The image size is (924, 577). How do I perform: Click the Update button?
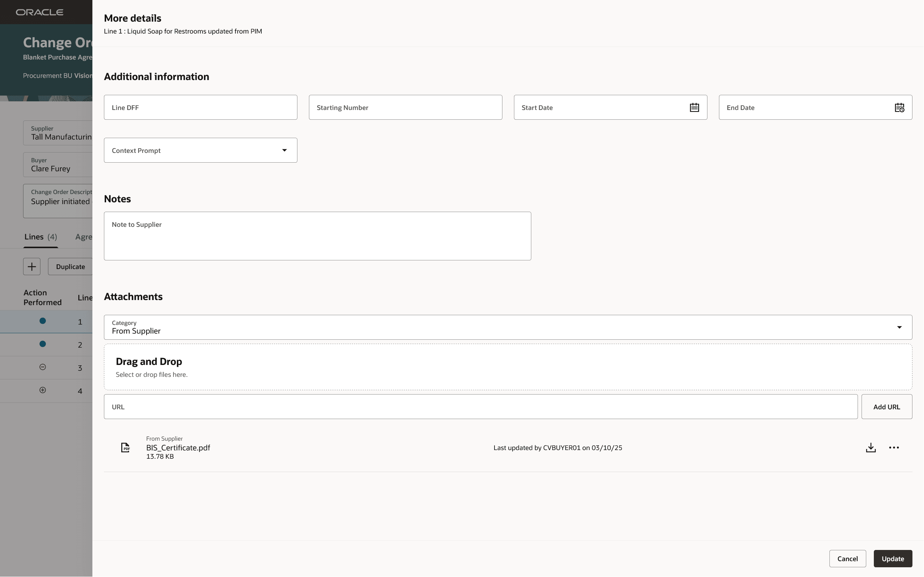click(x=893, y=559)
